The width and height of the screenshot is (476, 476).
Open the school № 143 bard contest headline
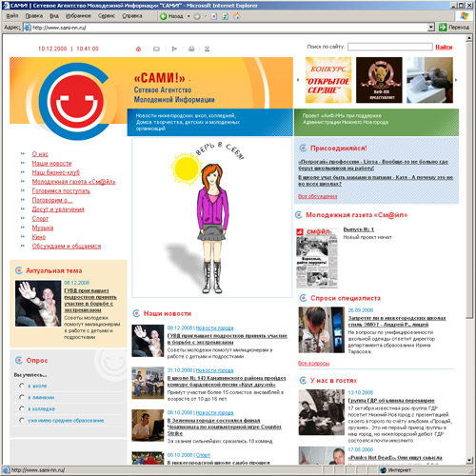[x=227, y=381]
